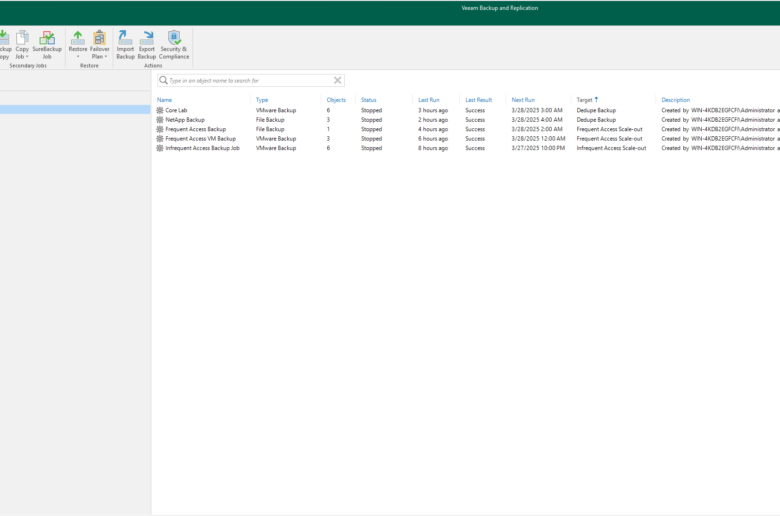Click gear icon beside Frequent Access VM Backup
This screenshot has width=780, height=516.
pyautogui.click(x=160, y=139)
